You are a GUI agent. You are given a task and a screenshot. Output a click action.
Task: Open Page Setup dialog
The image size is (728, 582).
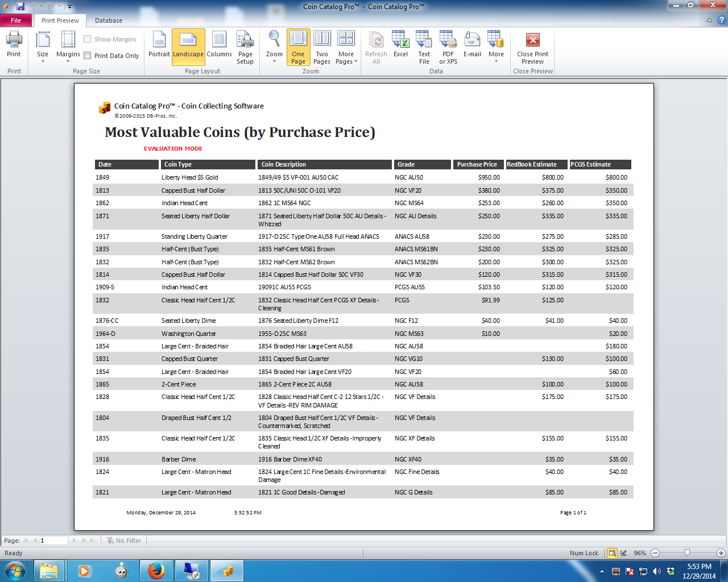[245, 48]
